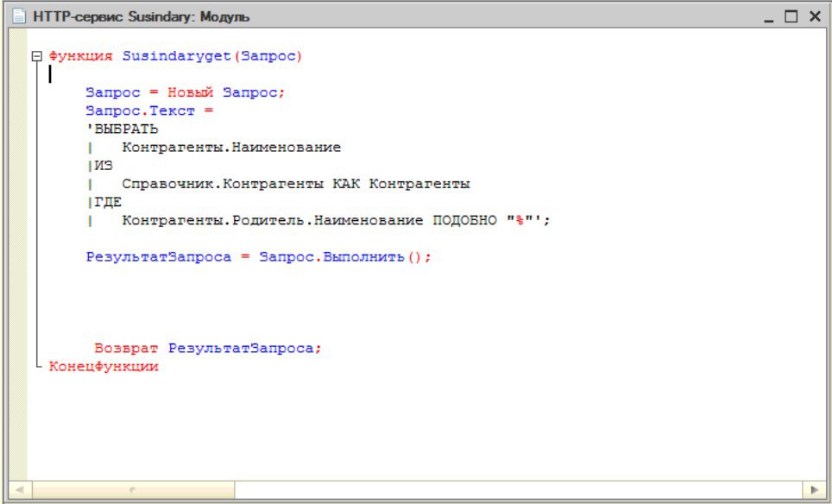
Task: Click 'Контрагенты.Родитель.Наименование' condition text
Action: point(273,220)
